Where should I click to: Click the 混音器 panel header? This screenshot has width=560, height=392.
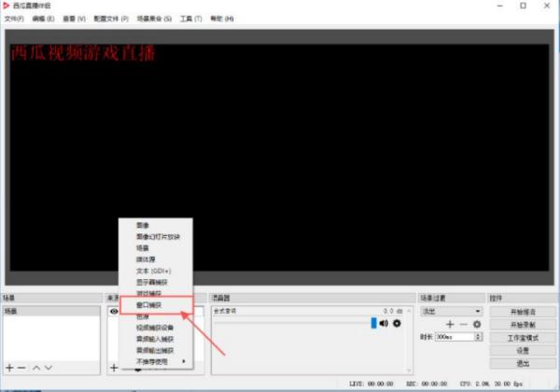click(313, 298)
